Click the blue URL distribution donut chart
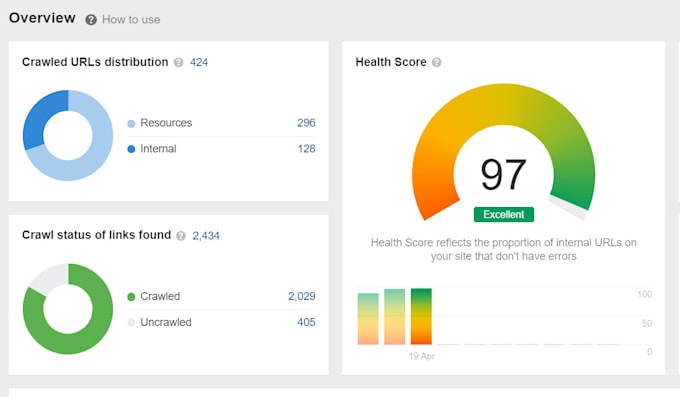The height and width of the screenshot is (397, 680). click(68, 135)
